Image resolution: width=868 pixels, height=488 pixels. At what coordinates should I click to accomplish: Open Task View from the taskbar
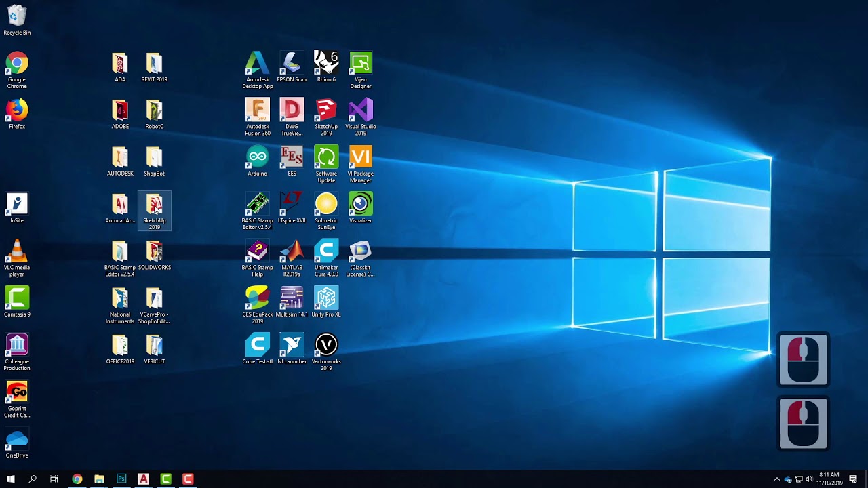tap(54, 479)
